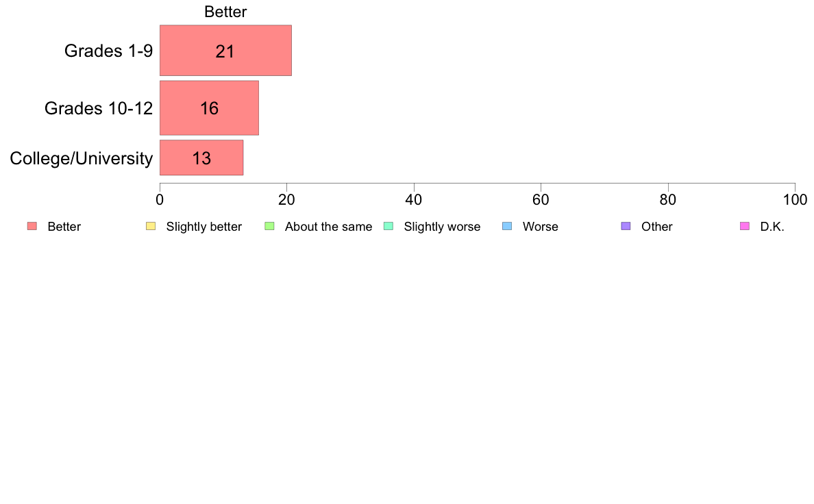Click the pink D.K. legend swatch

click(744, 226)
